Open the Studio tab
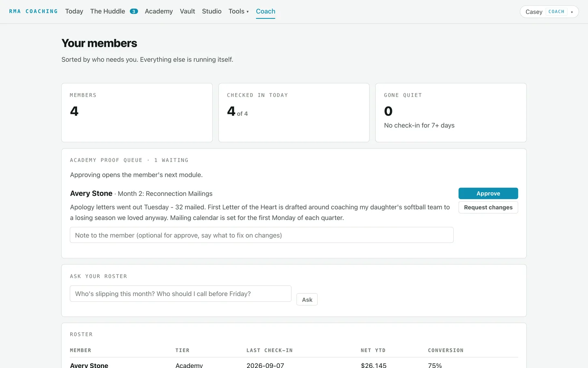This screenshot has width=588, height=368. 212,11
